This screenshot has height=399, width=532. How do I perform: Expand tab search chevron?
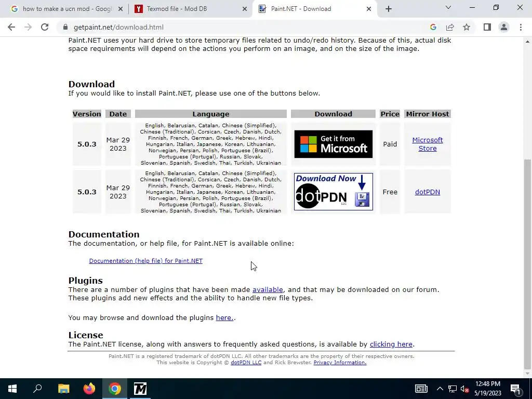coord(448,7)
